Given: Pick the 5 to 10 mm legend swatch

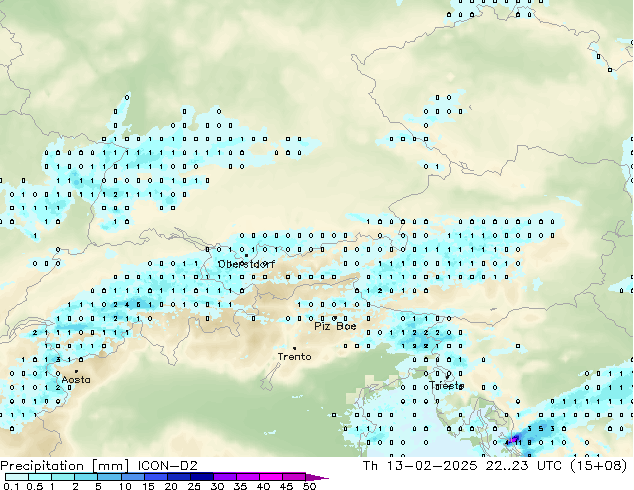Looking at the screenshot, I should pos(109,477).
